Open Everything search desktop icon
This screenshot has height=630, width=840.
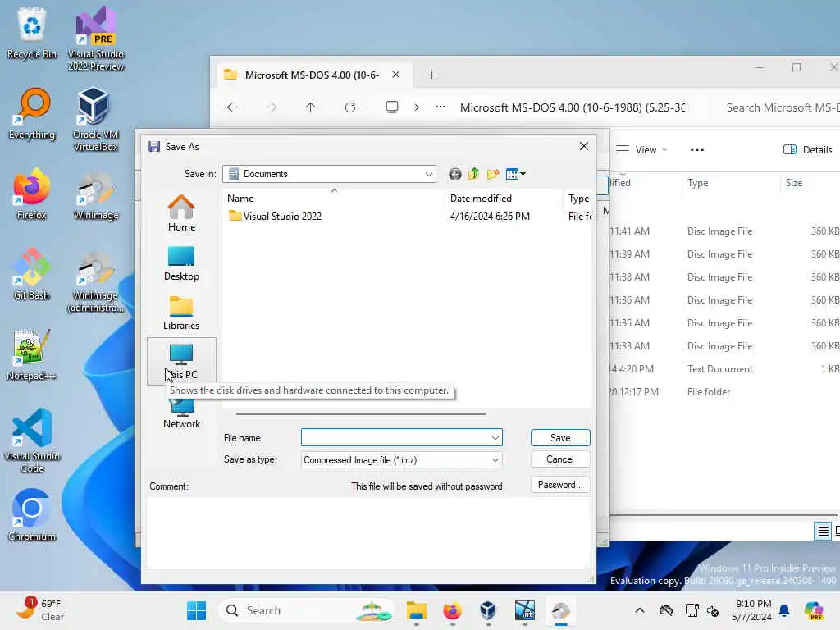(32, 113)
